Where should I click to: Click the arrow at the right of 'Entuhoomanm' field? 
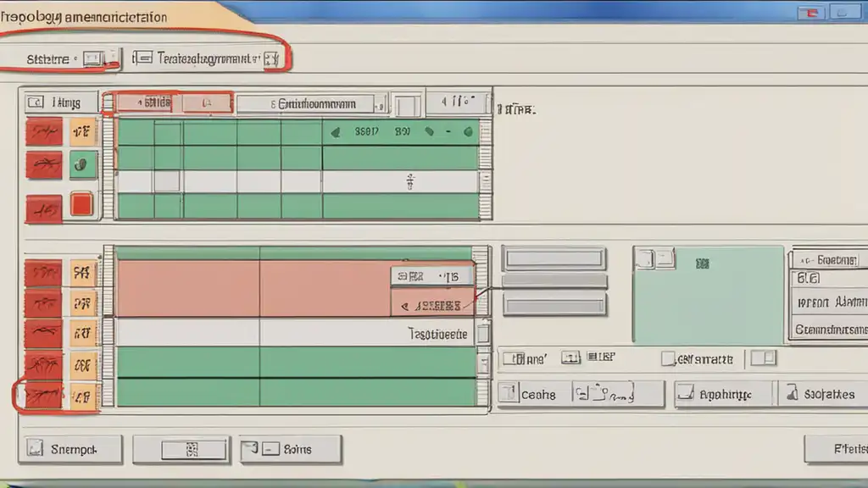(x=380, y=104)
